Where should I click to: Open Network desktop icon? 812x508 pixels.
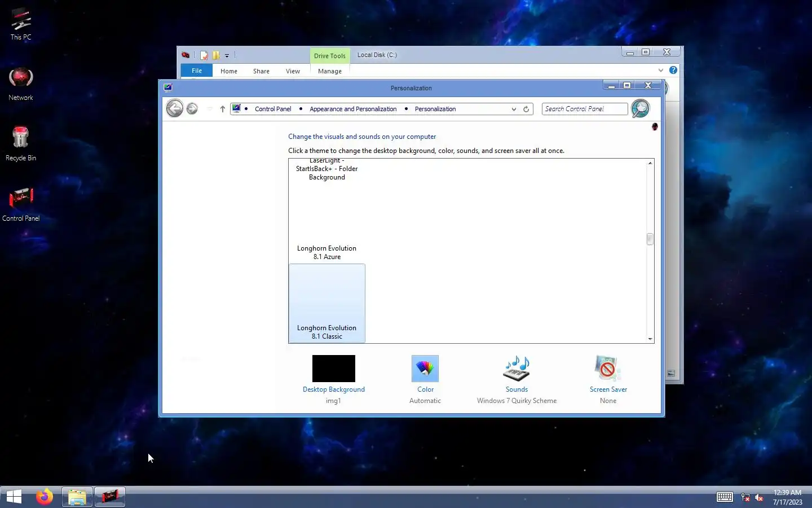pyautogui.click(x=21, y=84)
